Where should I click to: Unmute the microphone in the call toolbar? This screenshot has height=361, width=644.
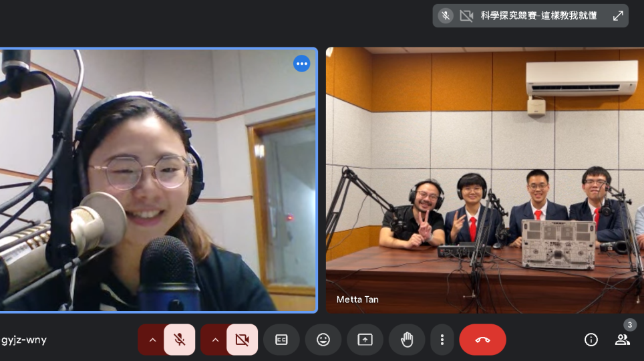coord(180,340)
